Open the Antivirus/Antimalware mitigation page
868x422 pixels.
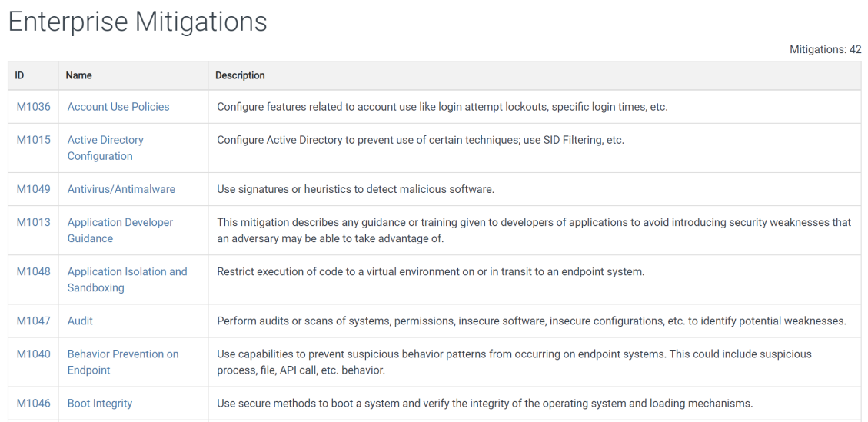(x=121, y=189)
